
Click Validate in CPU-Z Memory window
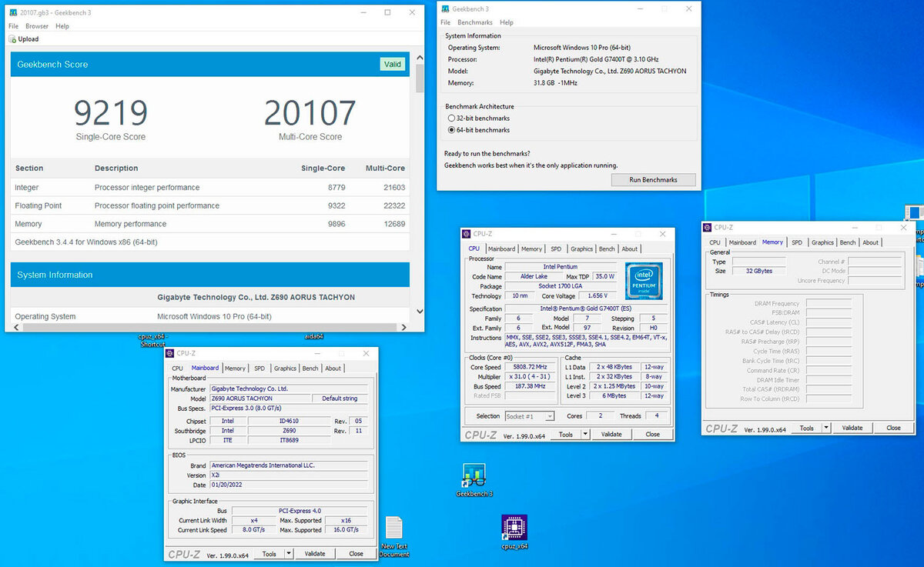pyautogui.click(x=852, y=428)
